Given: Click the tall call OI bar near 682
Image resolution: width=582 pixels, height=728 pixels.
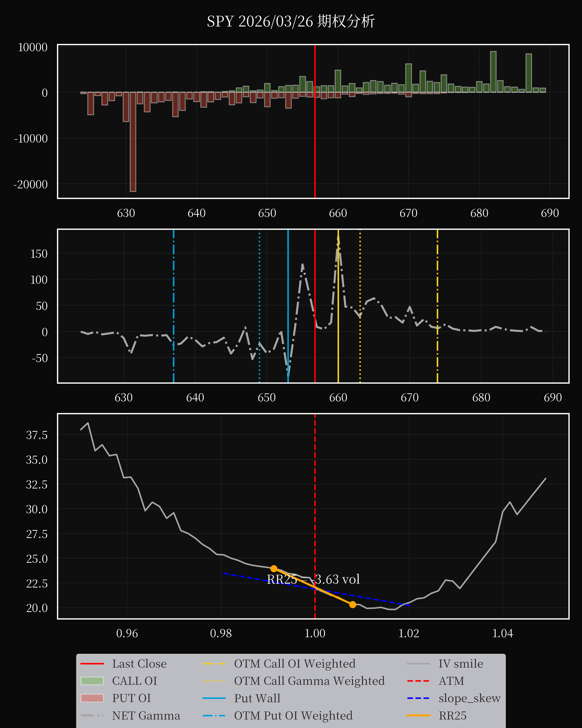Looking at the screenshot, I should pos(493,72).
